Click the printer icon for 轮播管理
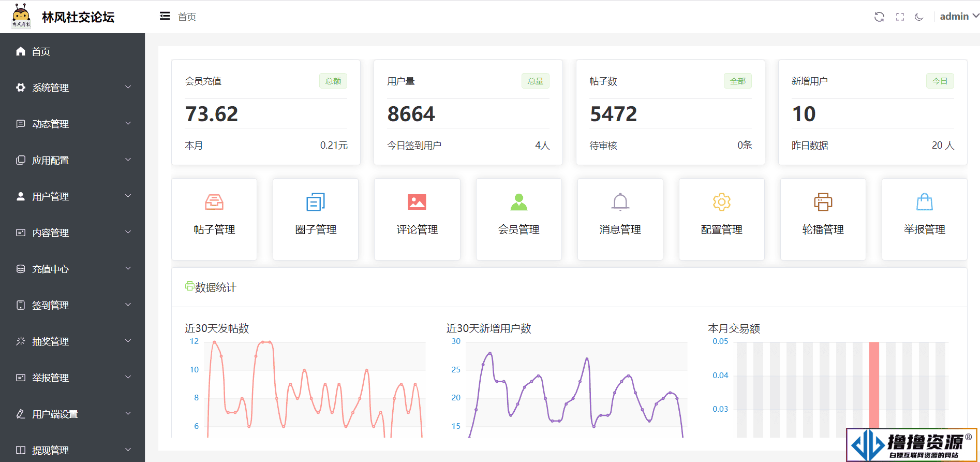Image resolution: width=980 pixels, height=462 pixels. tap(823, 202)
